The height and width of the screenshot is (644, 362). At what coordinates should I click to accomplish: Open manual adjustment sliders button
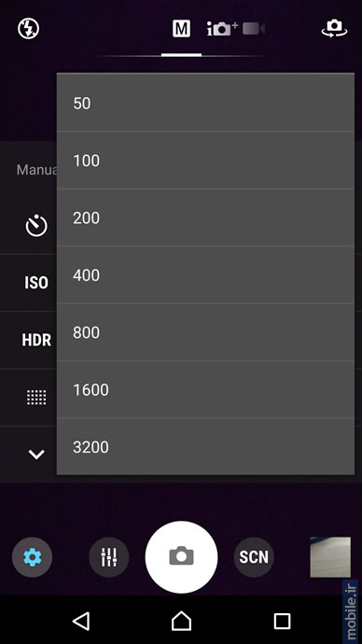click(x=109, y=557)
